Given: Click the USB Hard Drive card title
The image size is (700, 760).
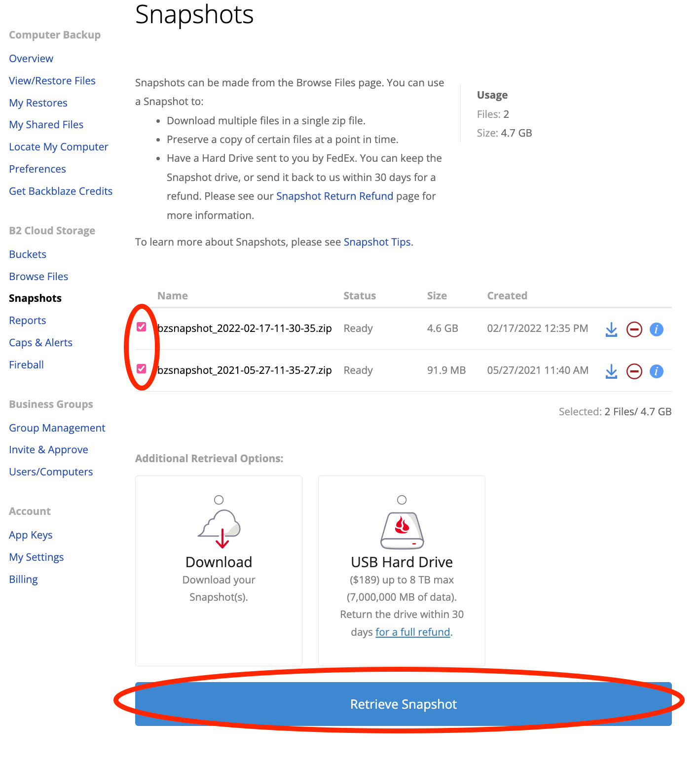Looking at the screenshot, I should click(x=402, y=562).
